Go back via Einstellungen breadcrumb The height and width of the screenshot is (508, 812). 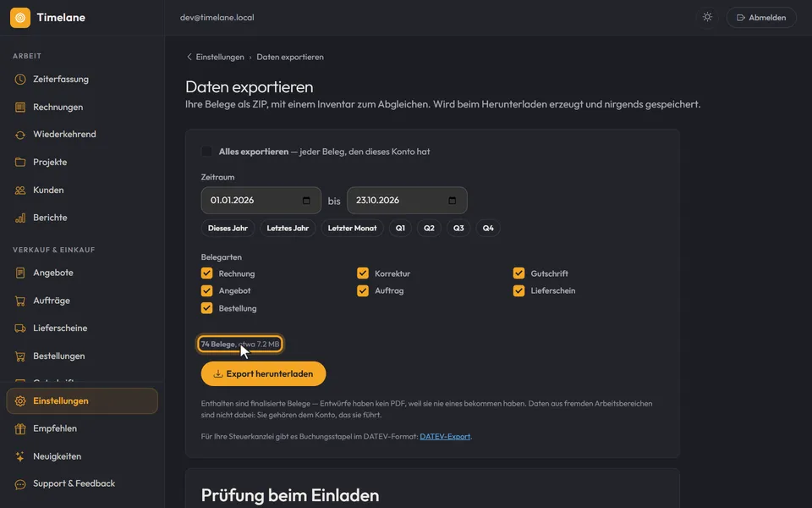[x=220, y=57]
